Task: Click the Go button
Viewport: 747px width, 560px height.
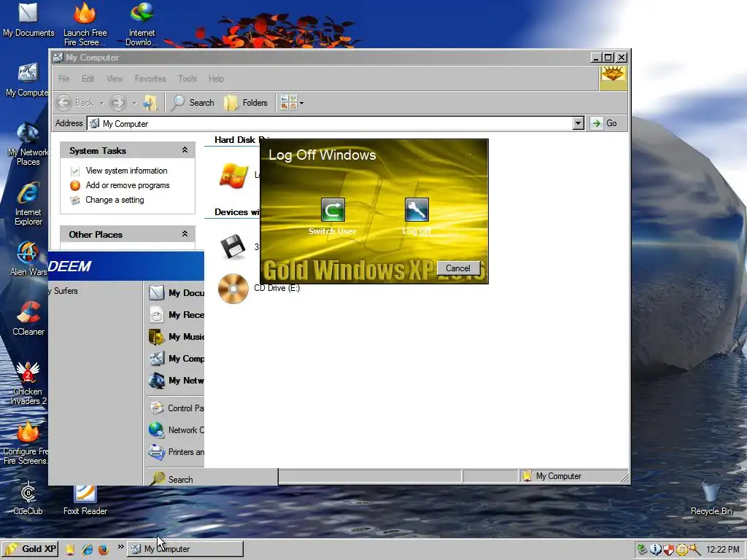Action: click(604, 123)
